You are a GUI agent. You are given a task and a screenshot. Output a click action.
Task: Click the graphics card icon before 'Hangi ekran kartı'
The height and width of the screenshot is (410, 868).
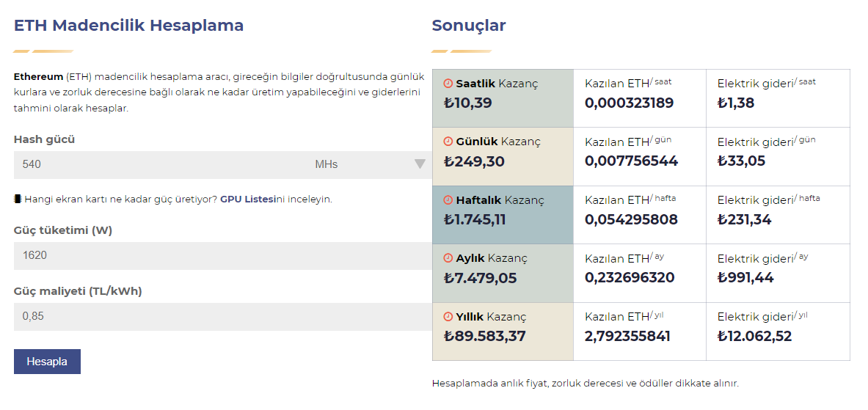point(18,199)
